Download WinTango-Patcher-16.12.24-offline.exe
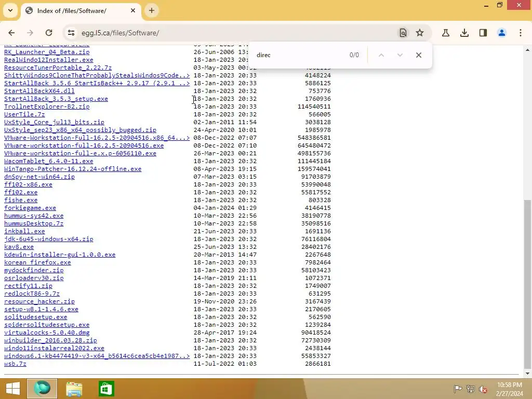 (73, 169)
